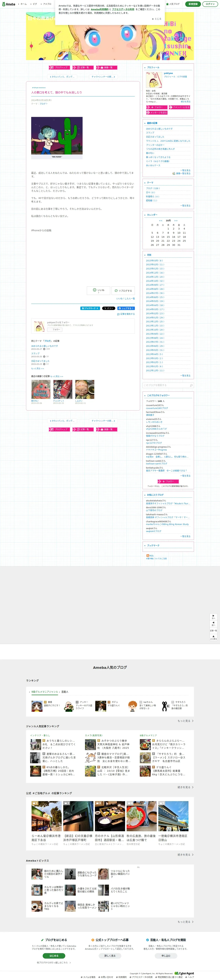Open the post title 人の悪口を考えて
Image resolution: width=220 pixels, height=980 pixels.
pyautogui.click(x=56, y=92)
